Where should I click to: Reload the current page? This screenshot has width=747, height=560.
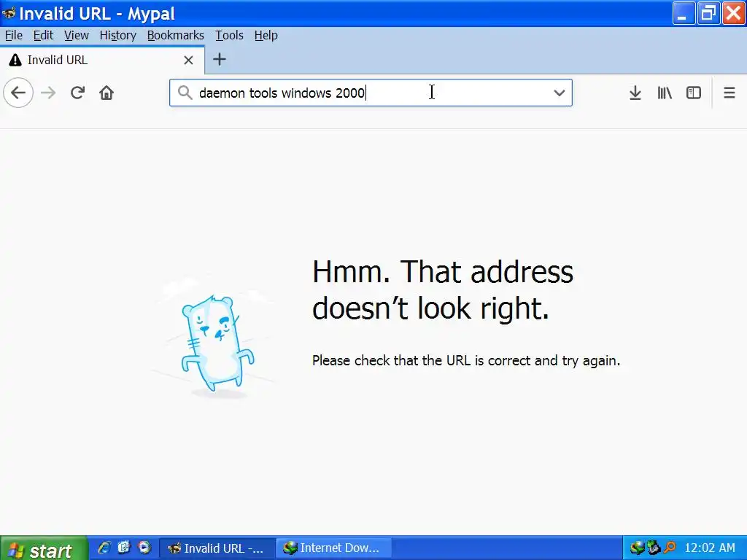tap(77, 93)
